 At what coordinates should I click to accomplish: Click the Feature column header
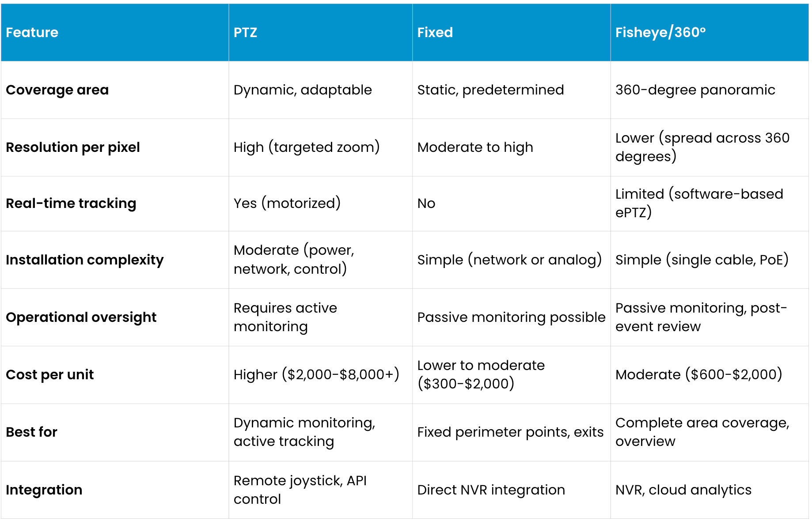pos(32,32)
